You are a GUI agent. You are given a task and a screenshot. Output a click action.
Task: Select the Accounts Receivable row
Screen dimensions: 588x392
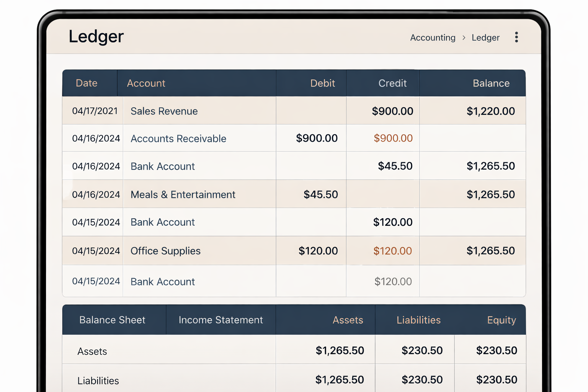point(178,139)
